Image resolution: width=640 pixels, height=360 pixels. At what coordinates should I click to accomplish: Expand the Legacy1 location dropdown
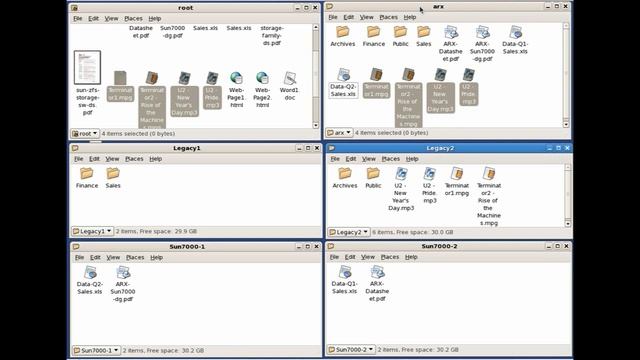92,231
